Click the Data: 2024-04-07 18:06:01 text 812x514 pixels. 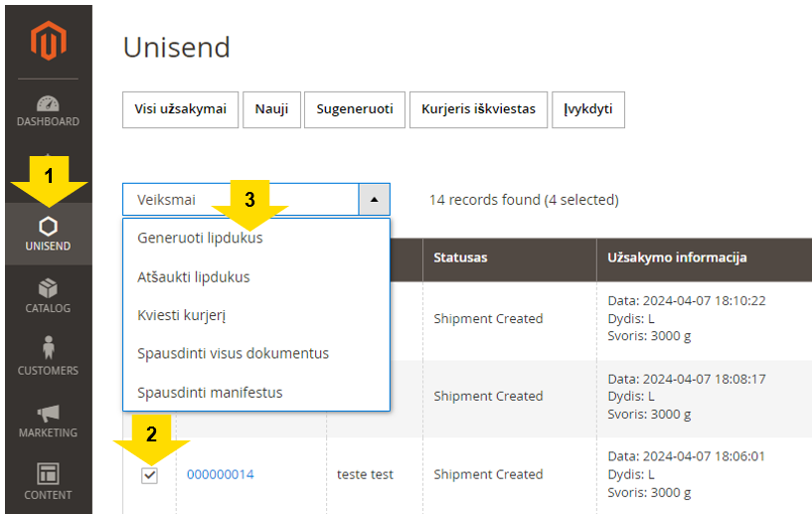[687, 456]
